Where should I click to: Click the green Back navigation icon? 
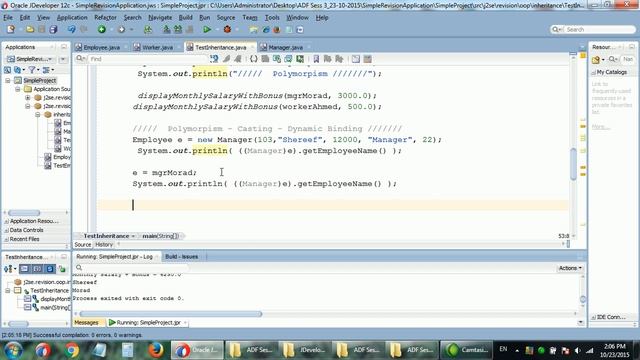click(102, 29)
